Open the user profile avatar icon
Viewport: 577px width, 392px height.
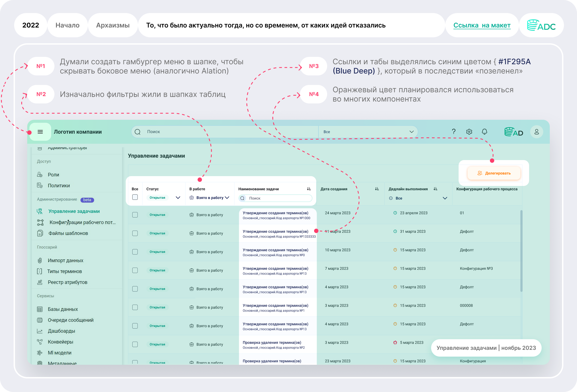[537, 132]
